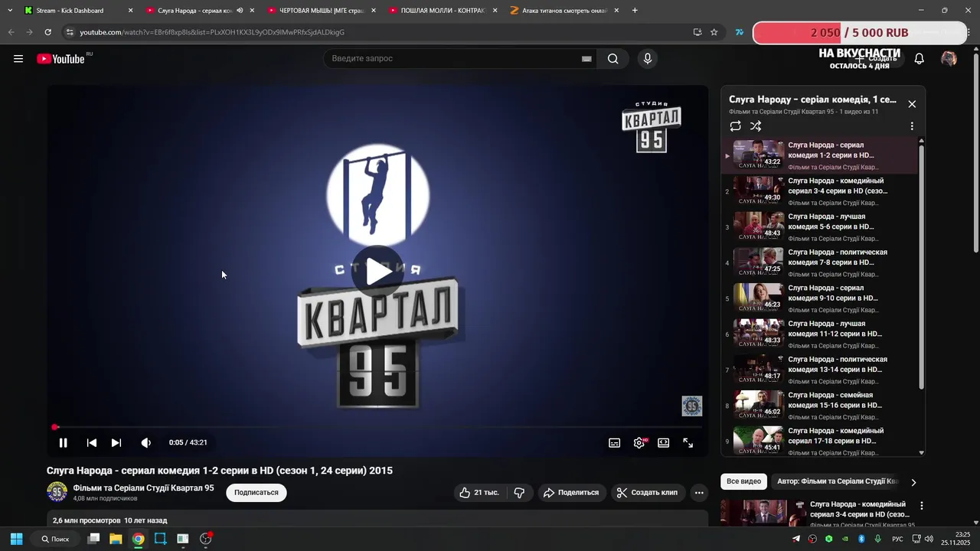The image size is (980, 551).
Task: Like the video (21 тыс.)
Action: [480, 493]
